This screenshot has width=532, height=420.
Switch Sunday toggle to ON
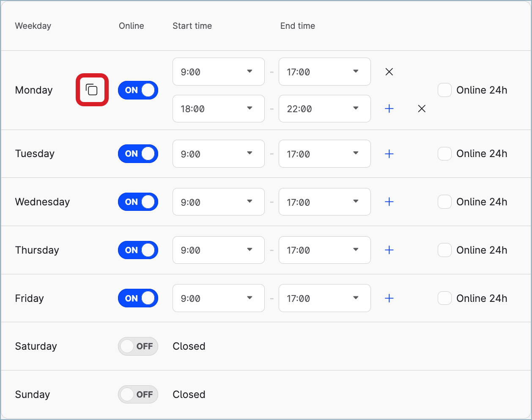[138, 395]
